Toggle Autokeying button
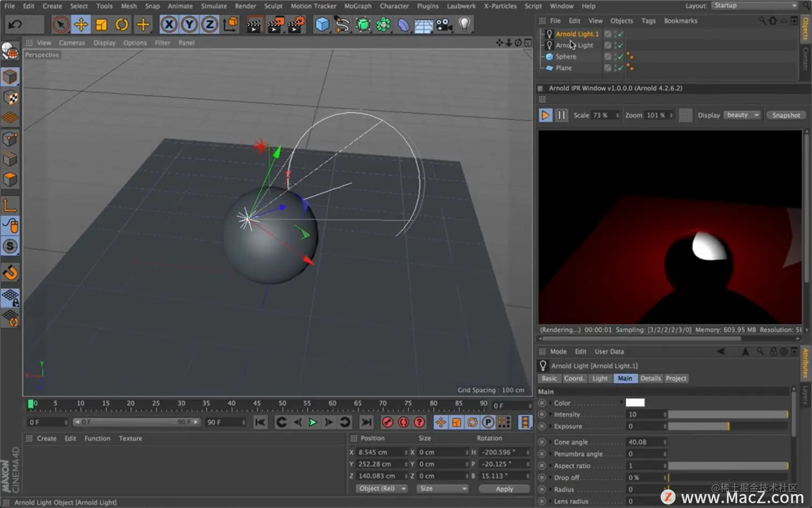 pyautogui.click(x=403, y=423)
